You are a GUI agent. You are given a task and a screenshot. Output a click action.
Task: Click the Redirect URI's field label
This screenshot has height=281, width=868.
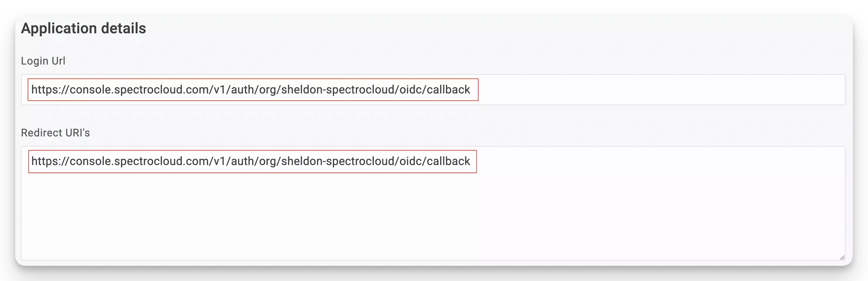pyautogui.click(x=56, y=133)
